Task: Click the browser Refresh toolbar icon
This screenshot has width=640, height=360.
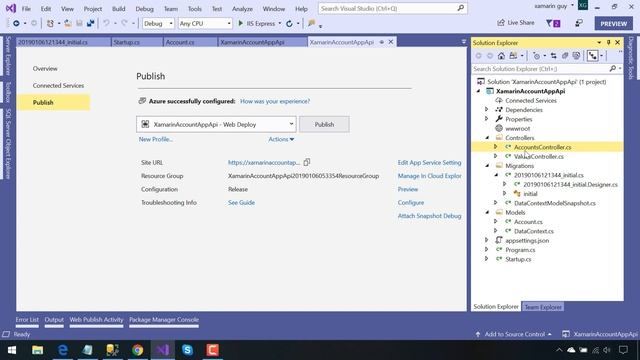Action: click(289, 24)
